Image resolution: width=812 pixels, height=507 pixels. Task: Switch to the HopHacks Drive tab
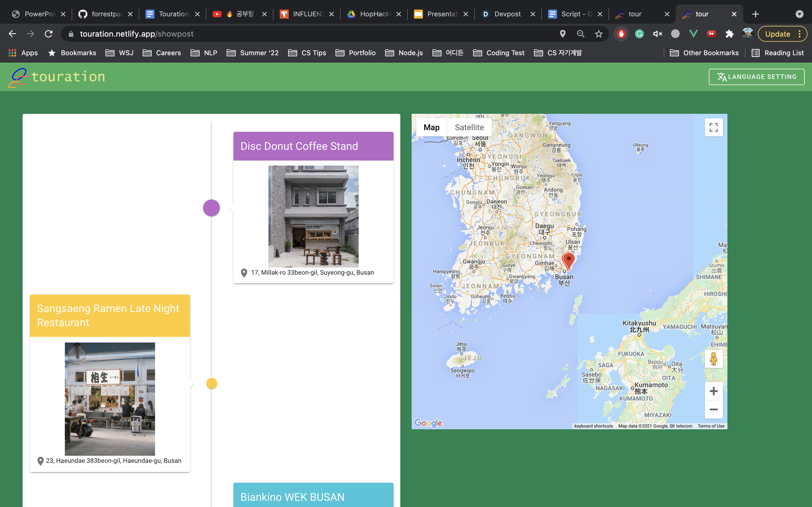tap(374, 14)
